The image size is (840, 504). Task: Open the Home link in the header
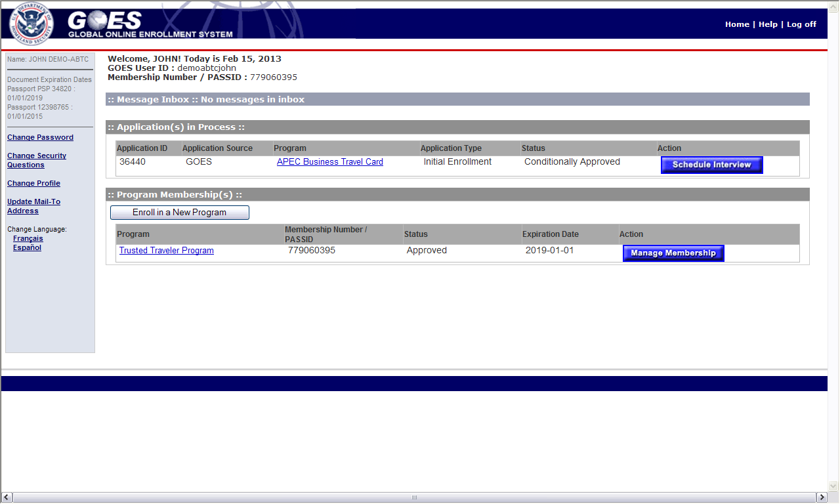click(737, 24)
